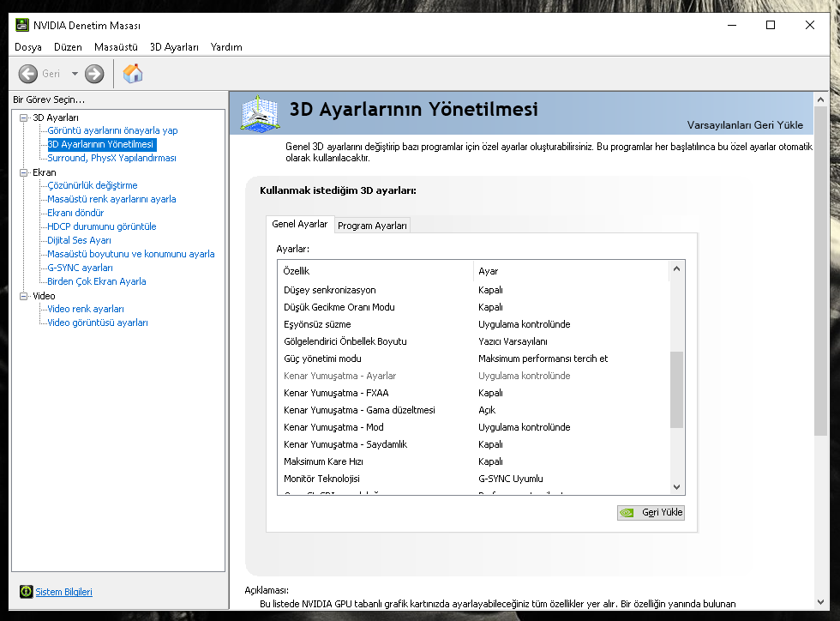Select the Genel Ayarlar tab

click(299, 224)
